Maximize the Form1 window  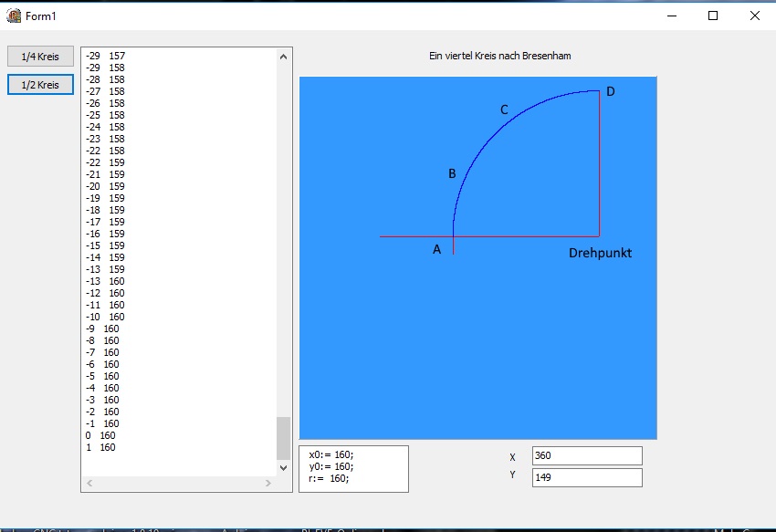pyautogui.click(x=713, y=16)
